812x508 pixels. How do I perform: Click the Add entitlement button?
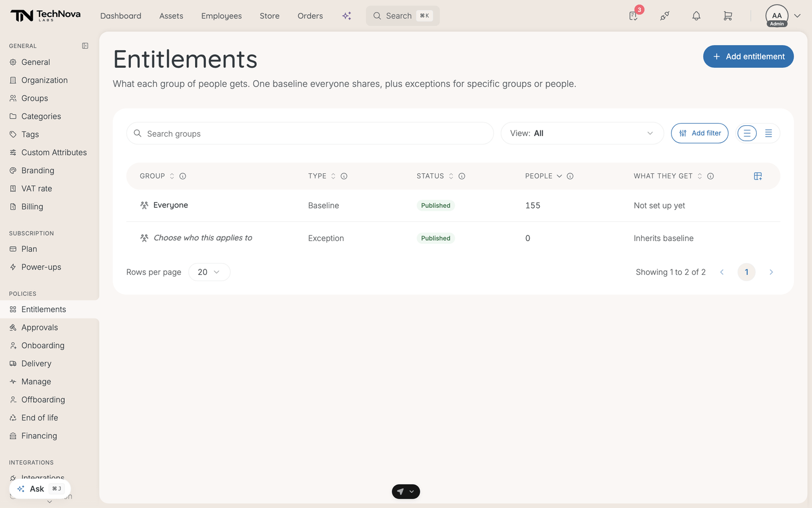(748, 56)
